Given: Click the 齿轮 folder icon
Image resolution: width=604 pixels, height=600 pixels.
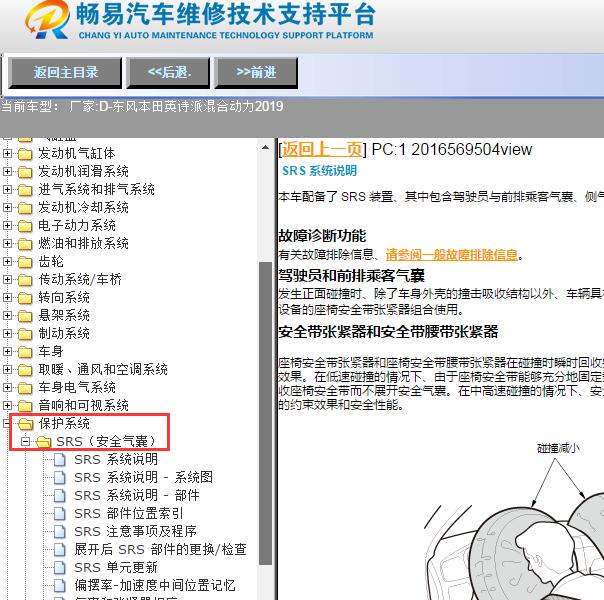Looking at the screenshot, I should coord(25,262).
